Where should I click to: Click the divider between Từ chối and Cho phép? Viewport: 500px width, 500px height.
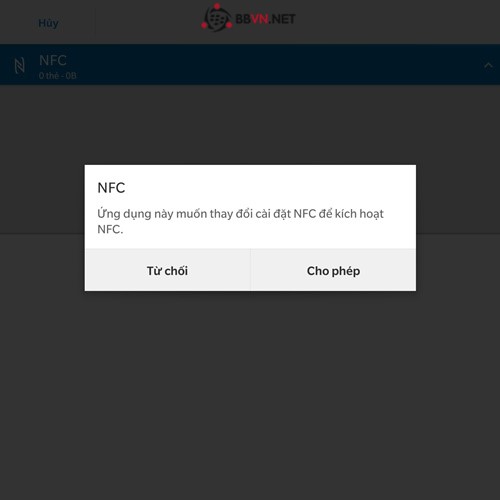pos(250,270)
